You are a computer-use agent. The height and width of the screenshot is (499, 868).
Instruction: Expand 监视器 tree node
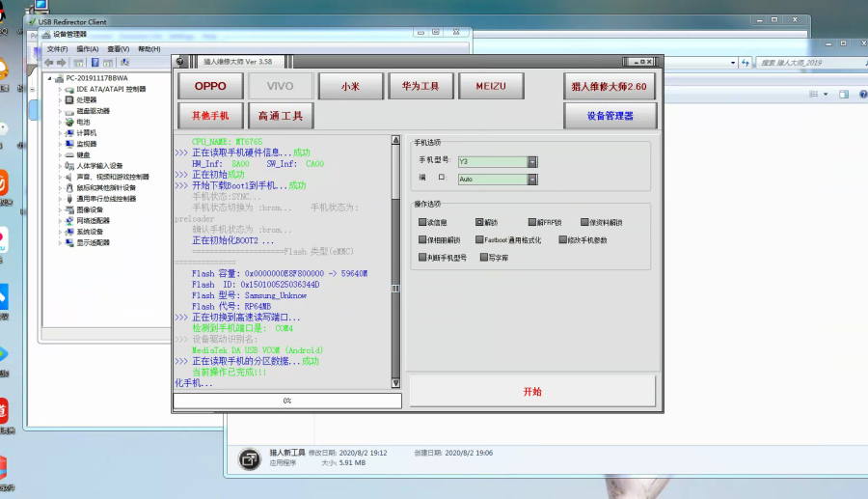click(x=61, y=144)
